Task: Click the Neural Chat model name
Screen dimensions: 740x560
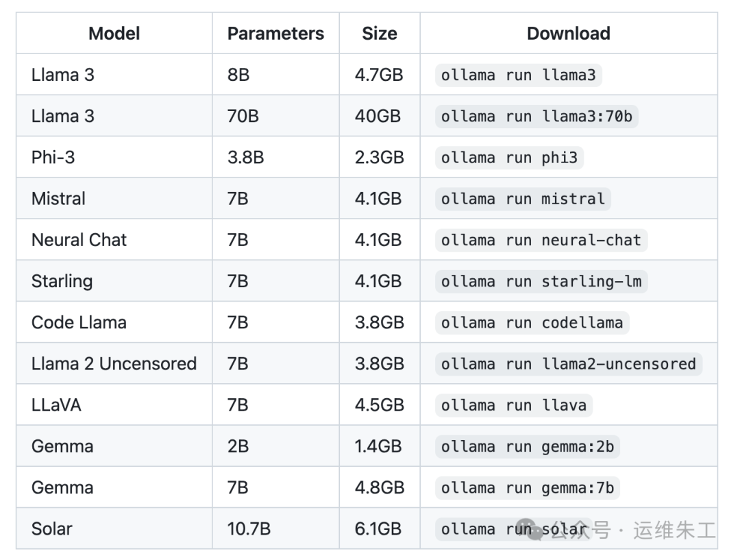Action: click(79, 241)
